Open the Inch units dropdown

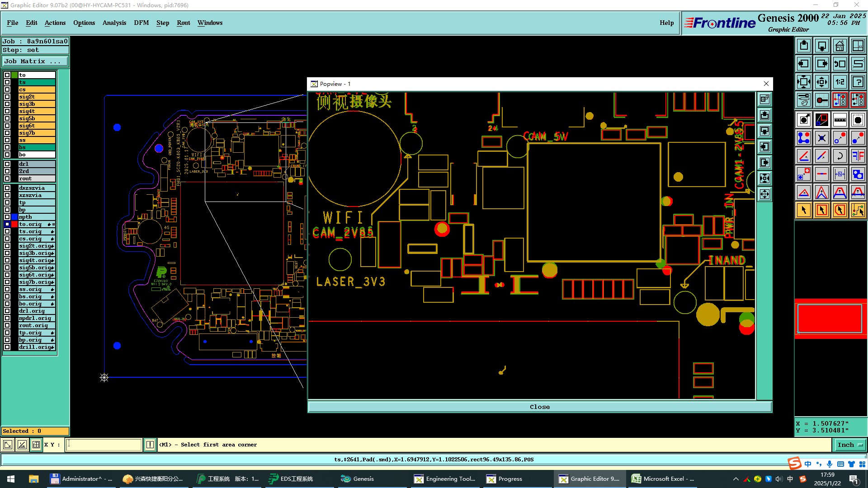coord(849,445)
